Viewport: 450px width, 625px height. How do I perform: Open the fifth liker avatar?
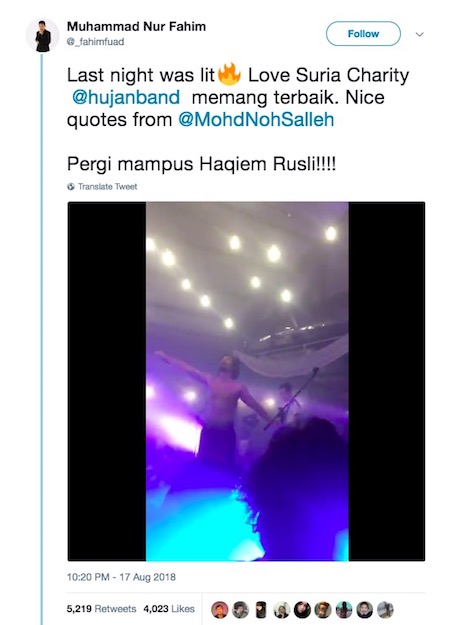click(x=302, y=610)
